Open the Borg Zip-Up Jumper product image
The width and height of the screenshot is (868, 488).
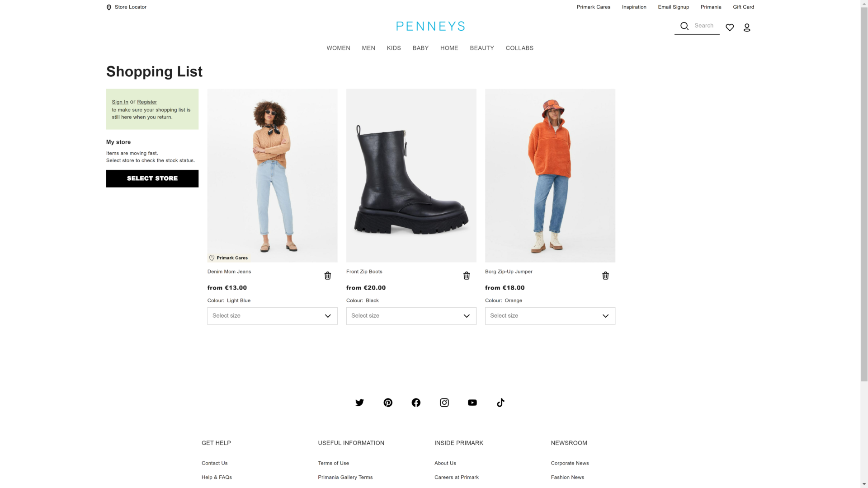pyautogui.click(x=550, y=175)
